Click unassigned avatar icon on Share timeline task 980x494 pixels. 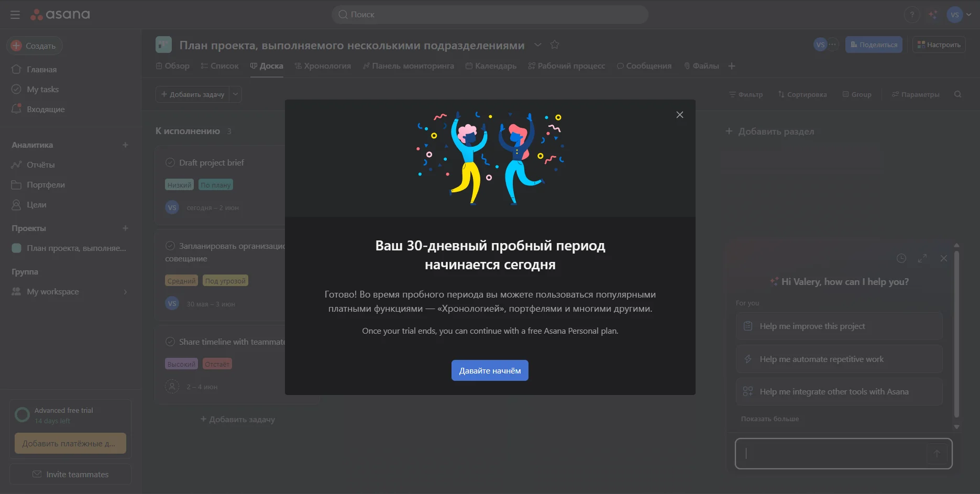pyautogui.click(x=172, y=387)
